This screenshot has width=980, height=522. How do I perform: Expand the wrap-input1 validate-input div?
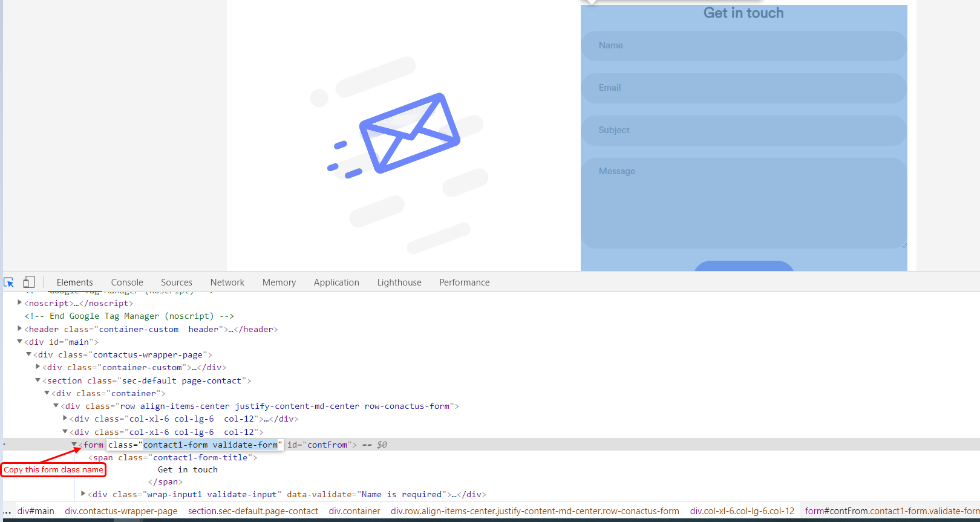[x=83, y=494]
